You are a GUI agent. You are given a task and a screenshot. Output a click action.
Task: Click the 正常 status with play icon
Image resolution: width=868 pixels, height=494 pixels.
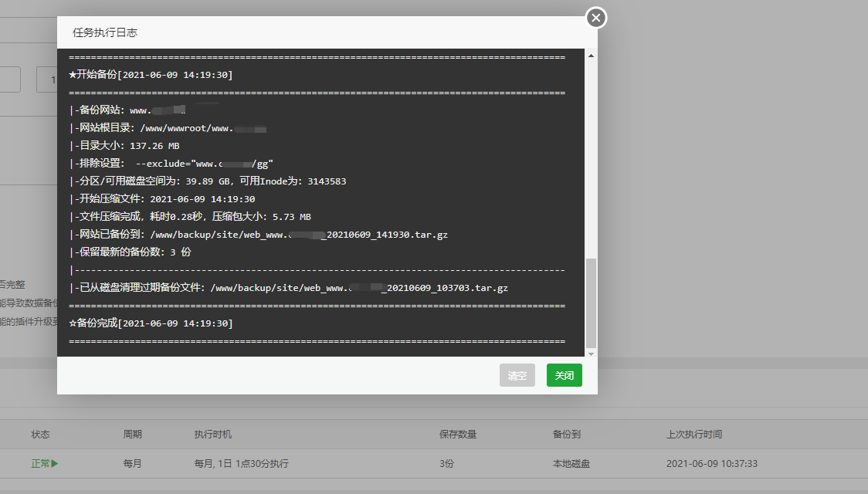(44, 464)
